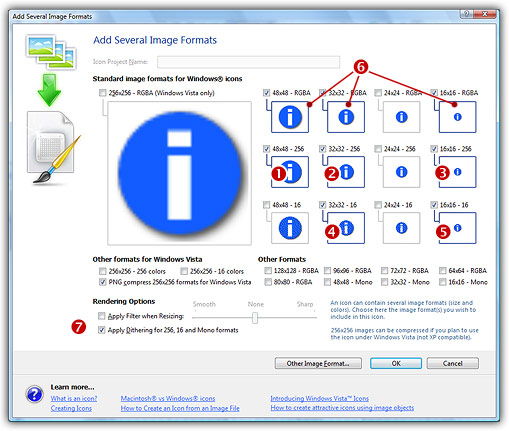This screenshot has width=509, height=431.
Task: Check the 128x128 - RGBA format
Action: 268,270
